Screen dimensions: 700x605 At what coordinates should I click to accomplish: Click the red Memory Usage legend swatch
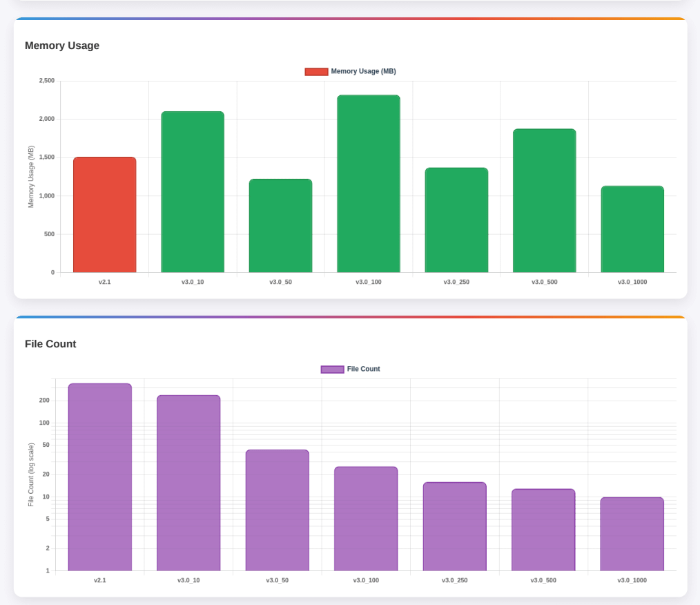pyautogui.click(x=316, y=72)
